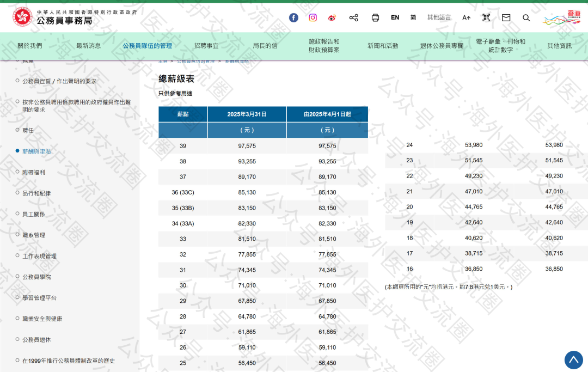
Task: Select 聘任 in sidebar
Action: (28, 130)
